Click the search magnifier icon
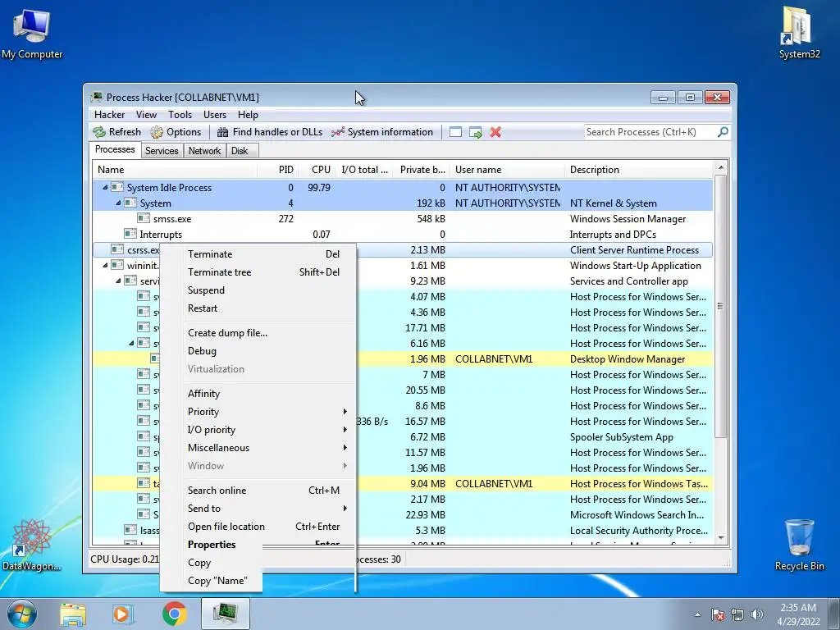 click(x=723, y=131)
